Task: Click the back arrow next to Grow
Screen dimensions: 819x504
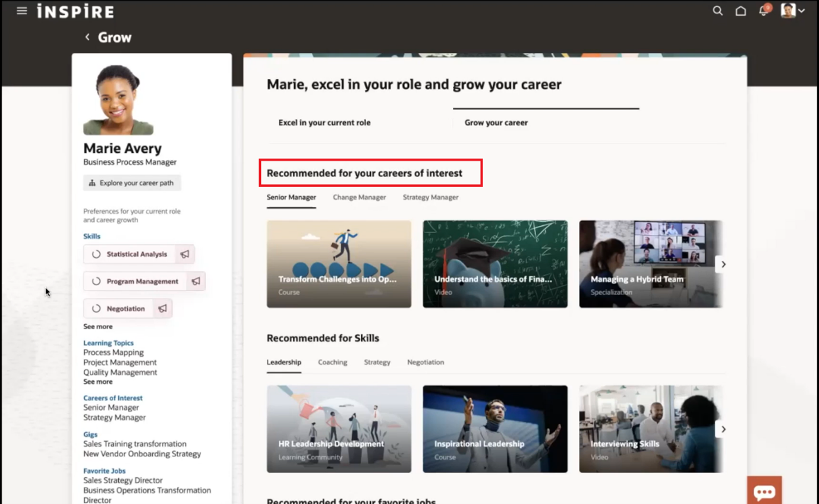Action: click(87, 37)
